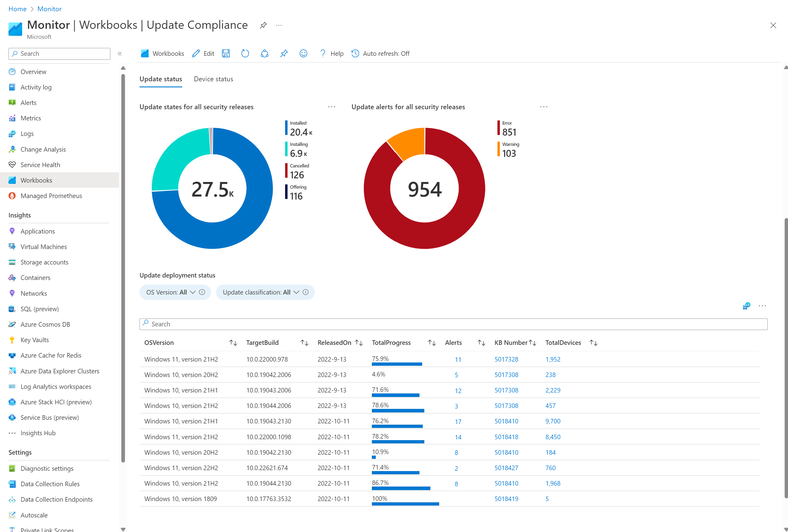Click the Share workbook bell icon

coord(264,54)
